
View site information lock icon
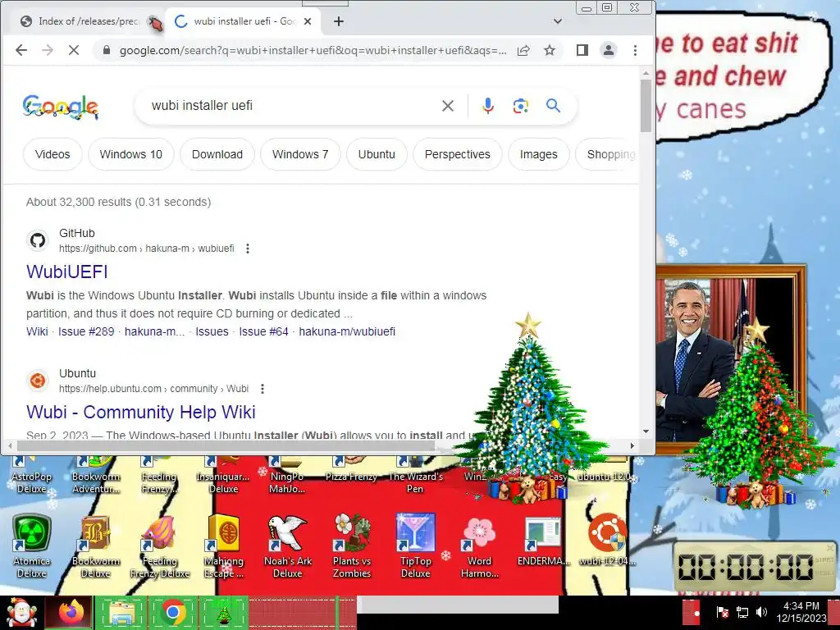(x=107, y=50)
